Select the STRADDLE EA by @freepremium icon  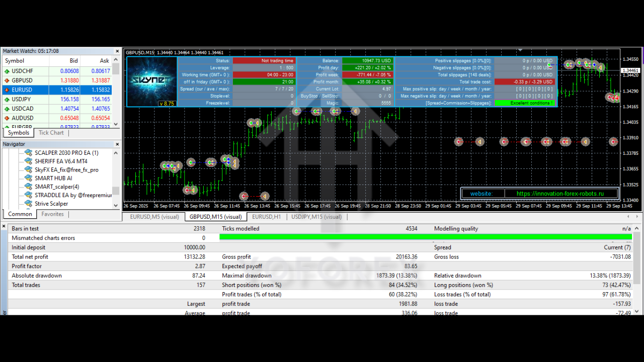pyautogui.click(x=28, y=195)
